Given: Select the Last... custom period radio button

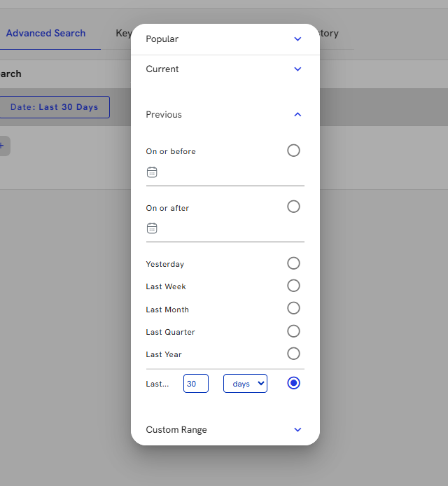Looking at the screenshot, I should coord(293,383).
